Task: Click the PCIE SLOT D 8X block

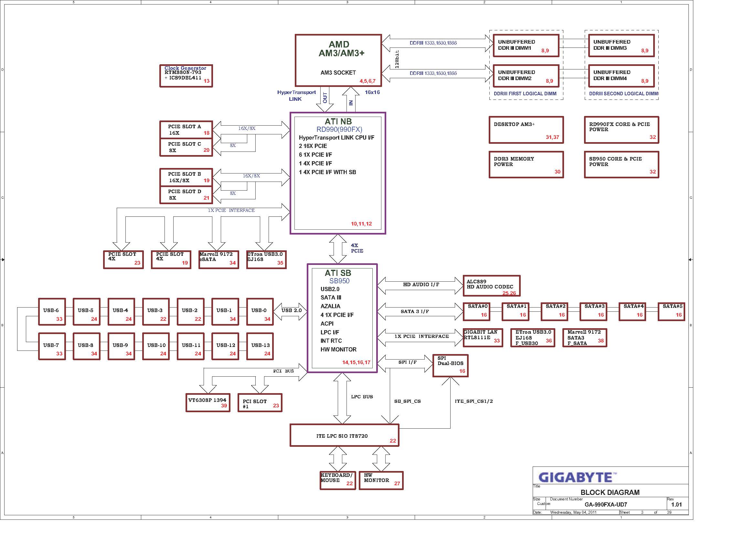Action: click(186, 195)
